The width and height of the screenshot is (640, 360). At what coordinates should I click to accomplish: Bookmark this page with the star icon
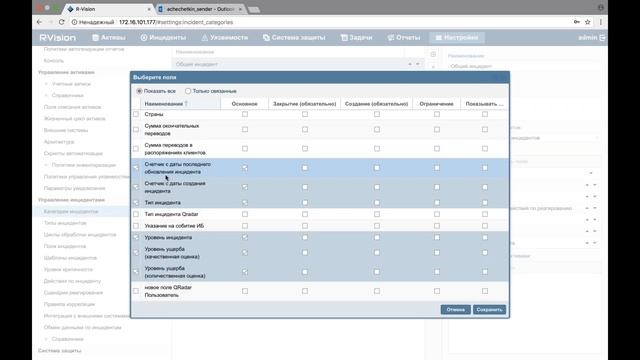click(x=588, y=22)
